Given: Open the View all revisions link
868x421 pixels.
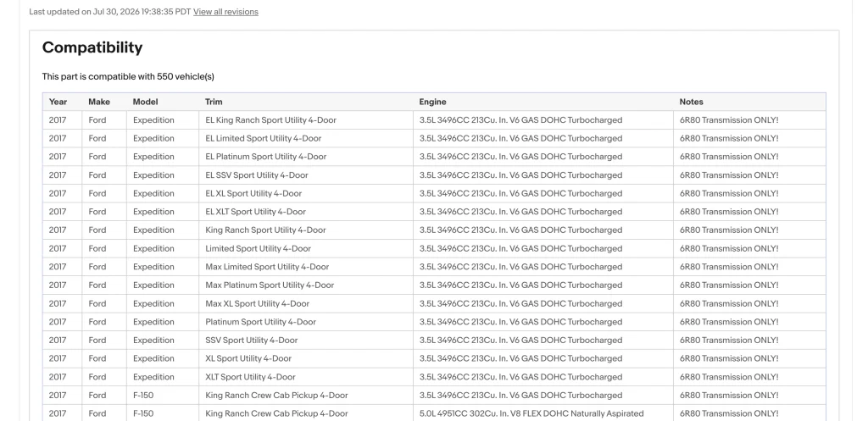Looking at the screenshot, I should (x=225, y=12).
